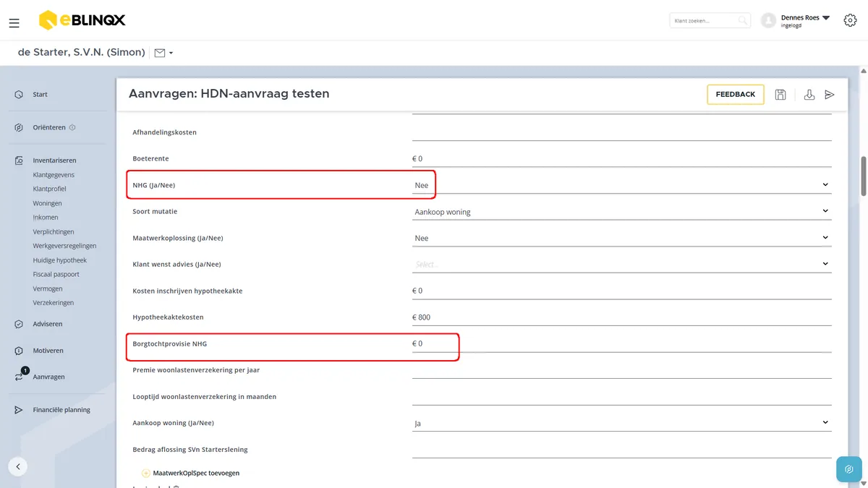Go to Start in the sidebar

(x=40, y=95)
